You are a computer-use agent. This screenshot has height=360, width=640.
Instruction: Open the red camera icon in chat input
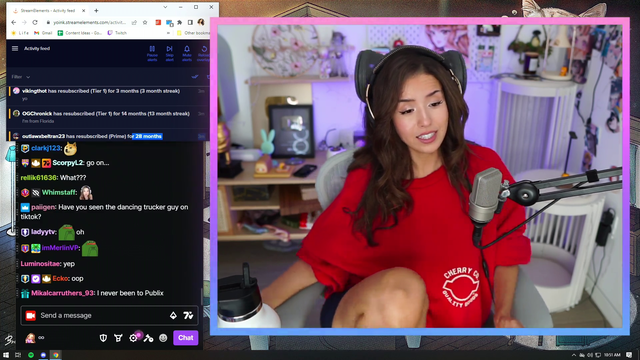(x=31, y=316)
